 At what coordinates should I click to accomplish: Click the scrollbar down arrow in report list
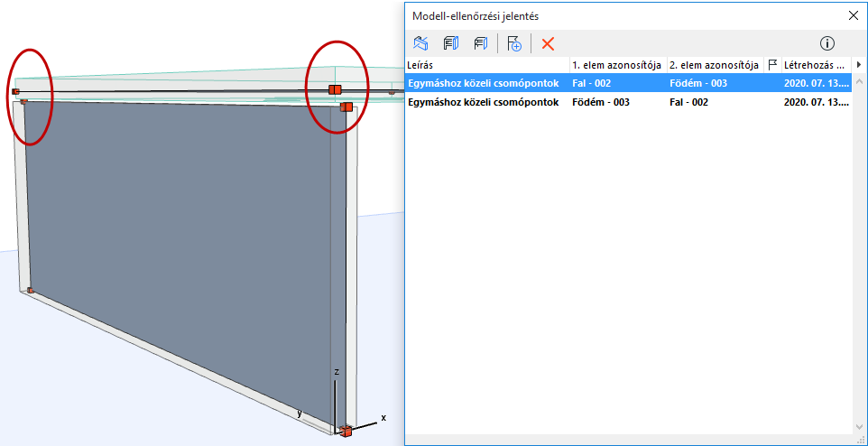tap(859, 427)
